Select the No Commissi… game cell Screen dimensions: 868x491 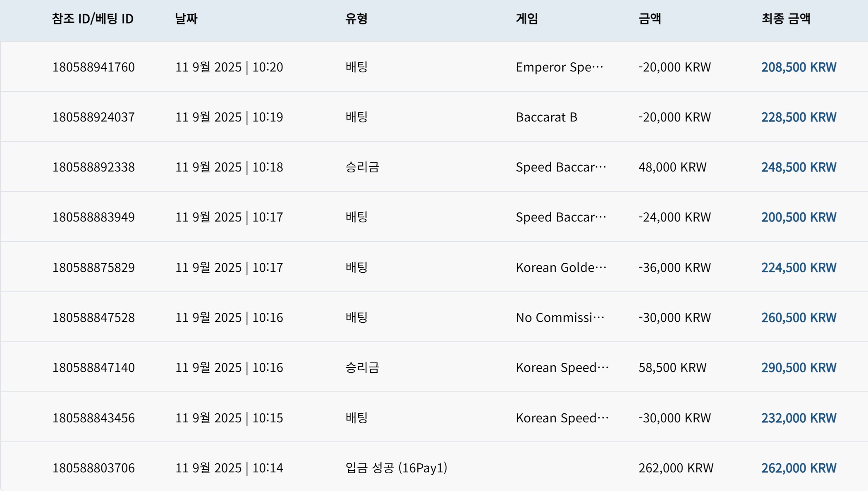point(560,317)
